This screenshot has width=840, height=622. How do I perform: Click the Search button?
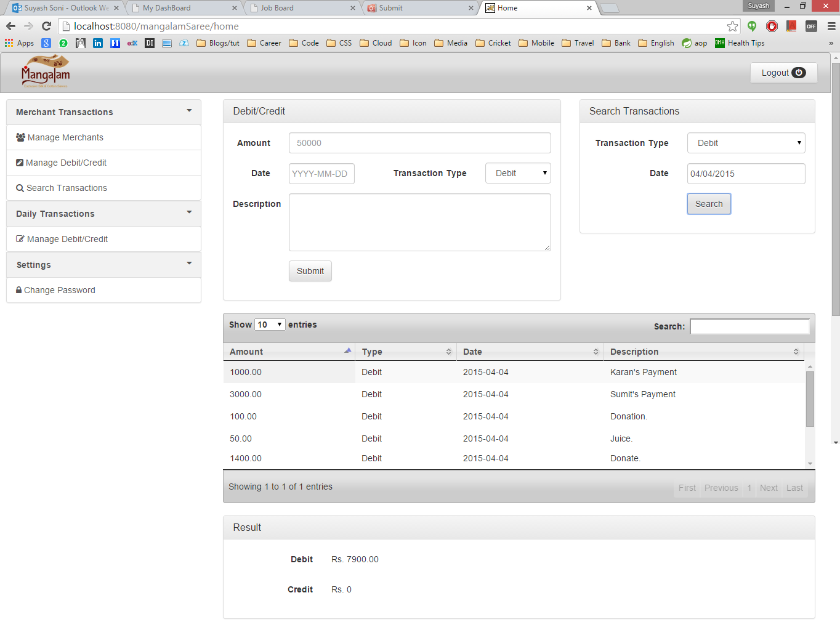pyautogui.click(x=709, y=204)
